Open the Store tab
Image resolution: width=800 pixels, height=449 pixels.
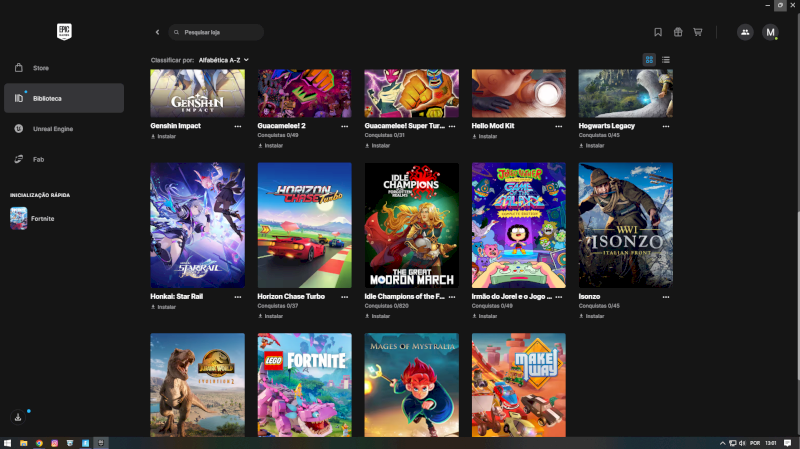[x=64, y=68]
